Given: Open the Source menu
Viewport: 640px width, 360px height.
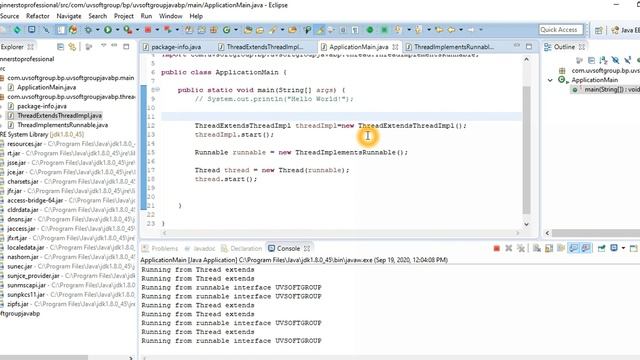Looking at the screenshot, I should coord(9,16).
